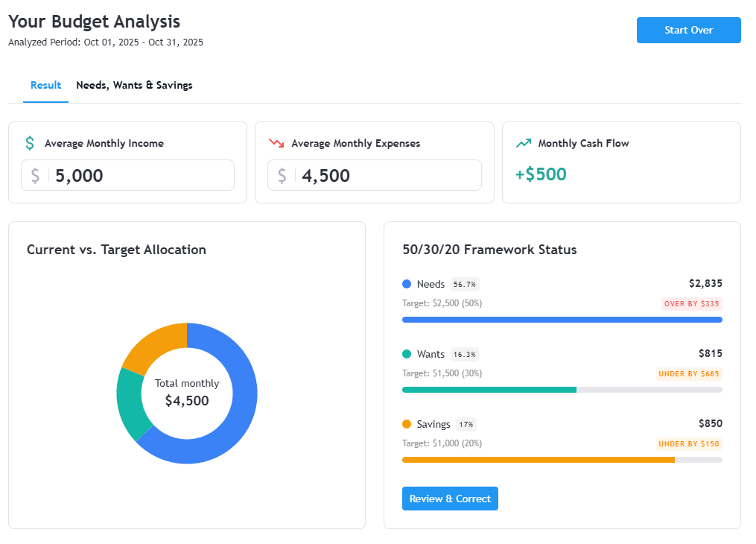Screen dimensions: 756x544
Task: Click the blue Needs progress bar
Action: (x=562, y=320)
